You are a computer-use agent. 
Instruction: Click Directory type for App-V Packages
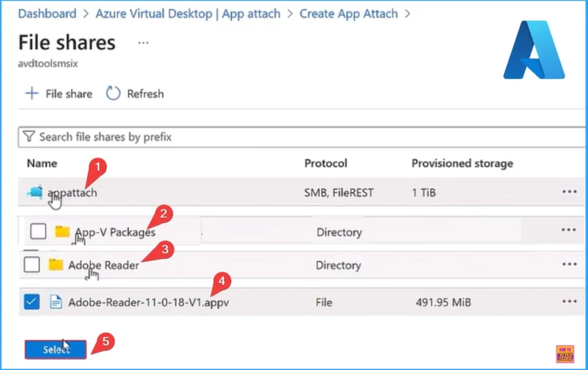pyautogui.click(x=339, y=232)
